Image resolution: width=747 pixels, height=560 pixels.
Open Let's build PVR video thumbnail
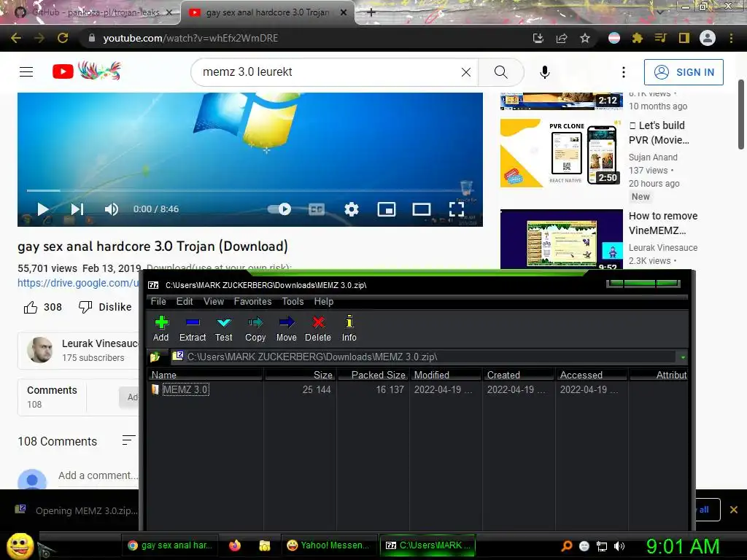coord(561,153)
